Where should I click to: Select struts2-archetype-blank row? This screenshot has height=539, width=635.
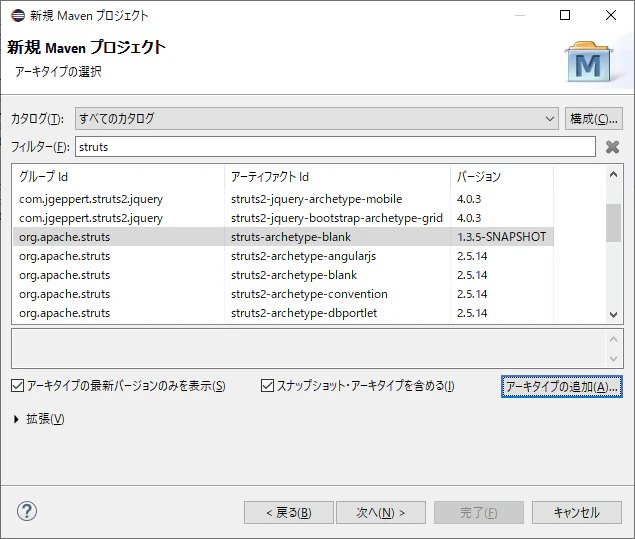[x=283, y=275]
